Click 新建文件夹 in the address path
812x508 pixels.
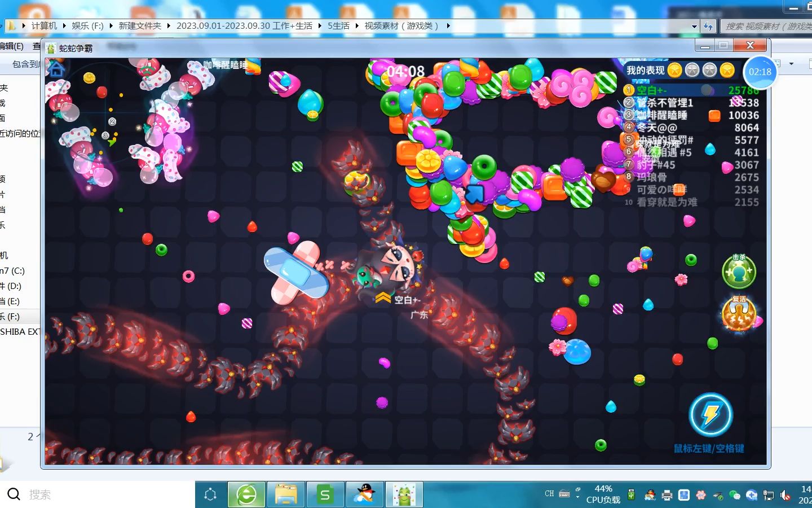coord(140,26)
